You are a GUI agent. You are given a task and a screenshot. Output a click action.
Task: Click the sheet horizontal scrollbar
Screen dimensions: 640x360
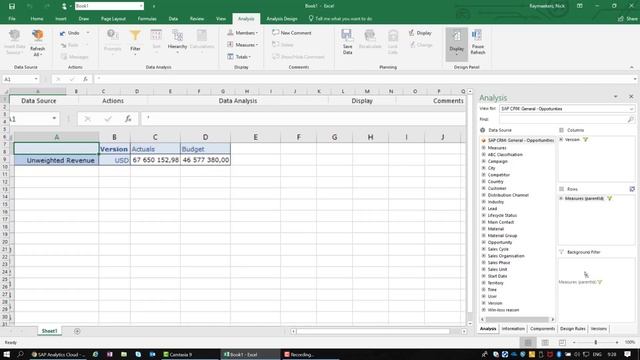[373, 331]
